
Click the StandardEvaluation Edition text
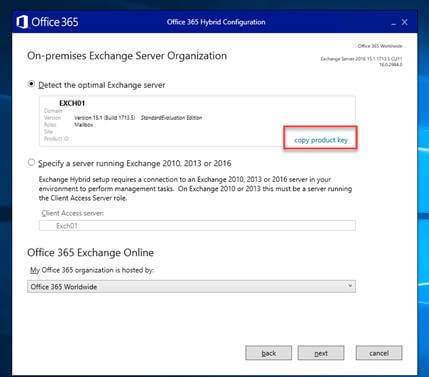click(171, 118)
